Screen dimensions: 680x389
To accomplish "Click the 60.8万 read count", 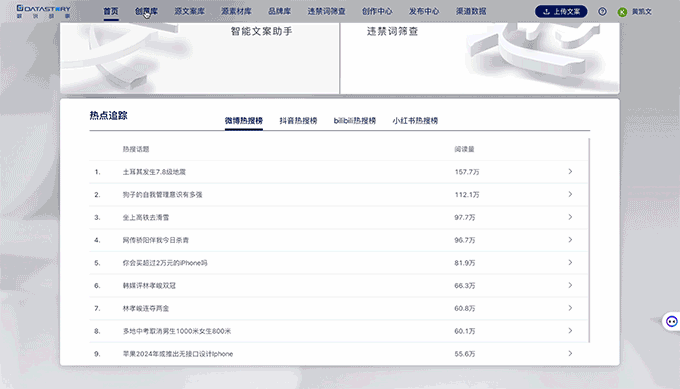I will [464, 308].
